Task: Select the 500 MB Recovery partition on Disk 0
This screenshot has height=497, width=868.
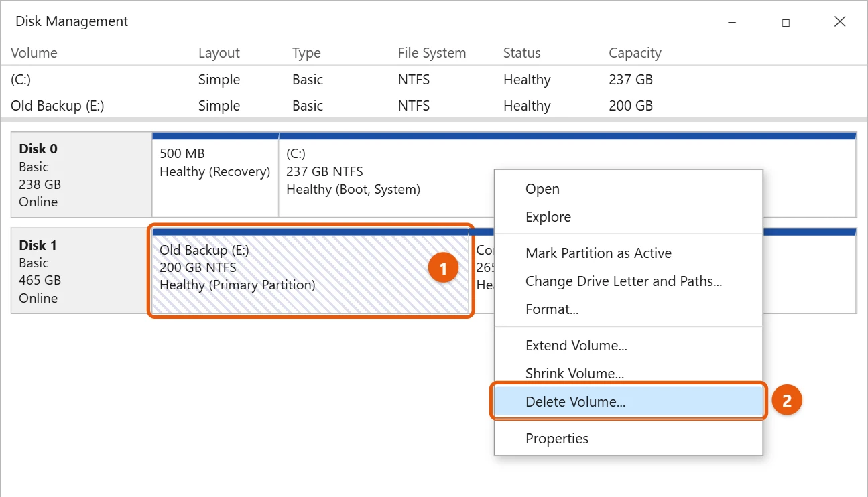Action: coord(215,174)
